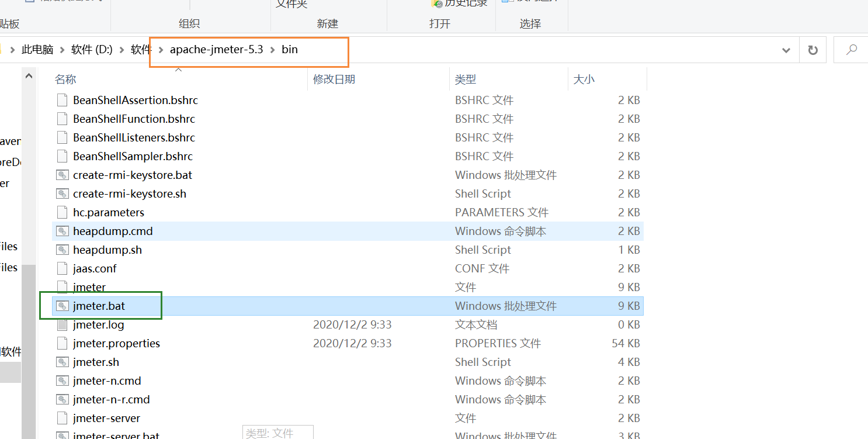The image size is (868, 439).
Task: Click the 历史记录 history icon in the ribbon
Action: (438, 4)
